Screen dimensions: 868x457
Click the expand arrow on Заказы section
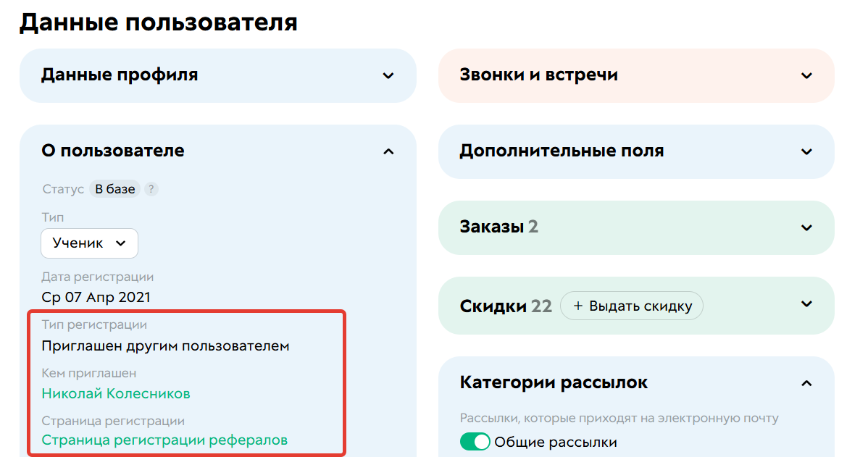coord(806,227)
